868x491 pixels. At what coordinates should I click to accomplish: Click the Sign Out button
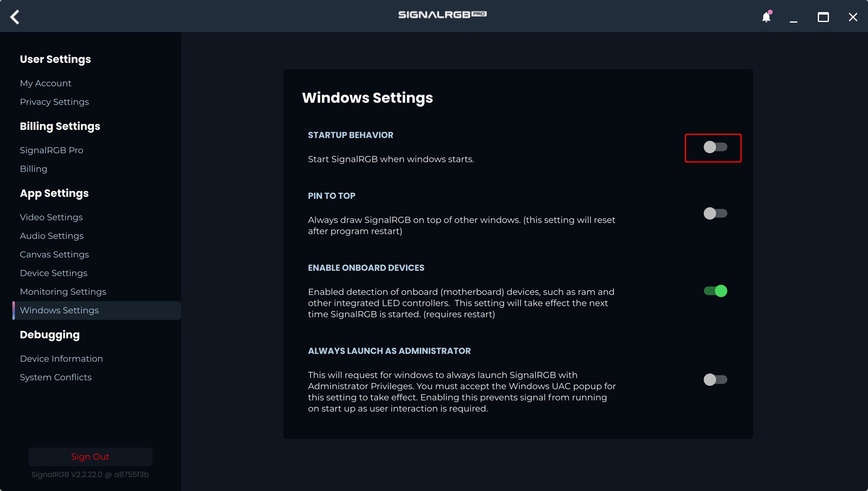pos(90,457)
